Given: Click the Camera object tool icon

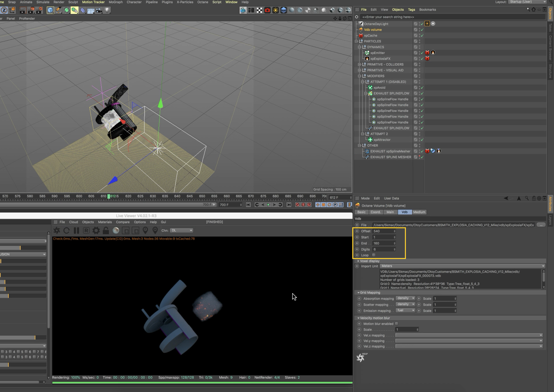Looking at the screenshot, I should (x=99, y=10).
